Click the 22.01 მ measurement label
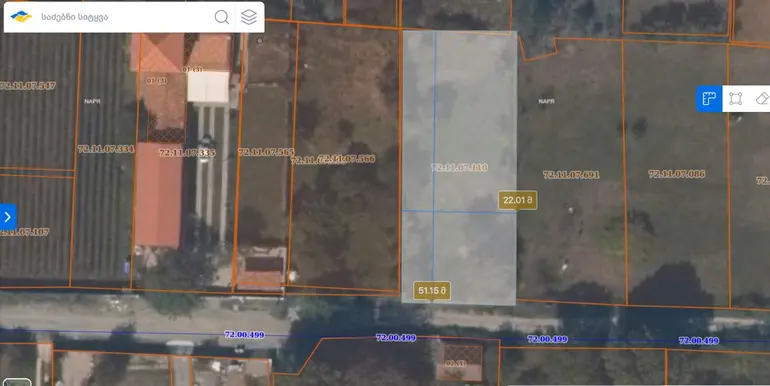Viewport: 770px width, 386px height. coord(518,200)
